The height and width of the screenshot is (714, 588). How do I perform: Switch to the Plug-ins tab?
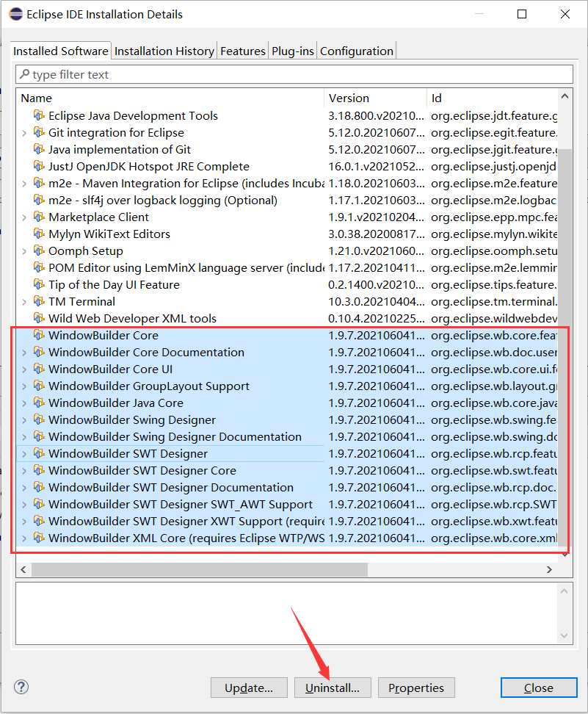(292, 51)
